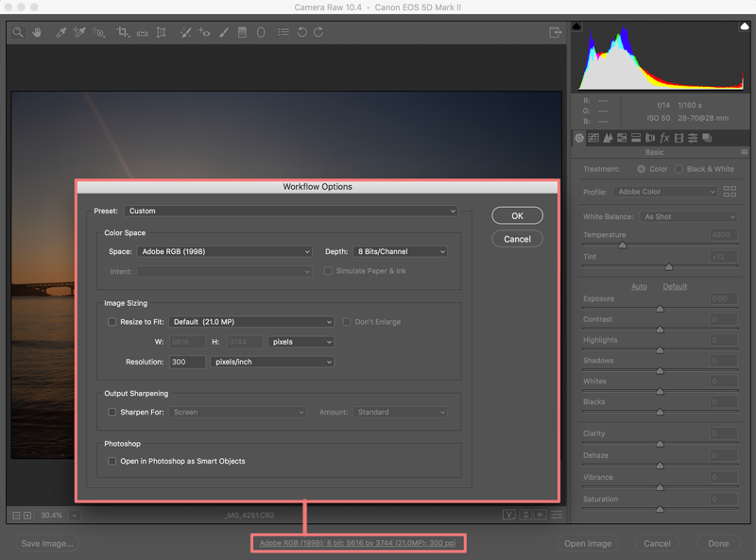The width and height of the screenshot is (756, 560).
Task: Pick the Adjustment Brush tool
Action: click(224, 32)
